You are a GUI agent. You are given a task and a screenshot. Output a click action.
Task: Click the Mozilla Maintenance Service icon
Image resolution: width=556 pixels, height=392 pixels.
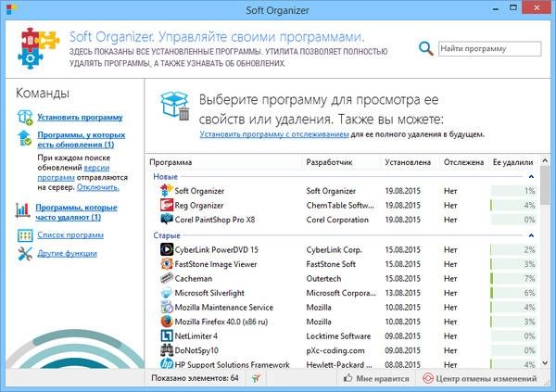(166, 307)
